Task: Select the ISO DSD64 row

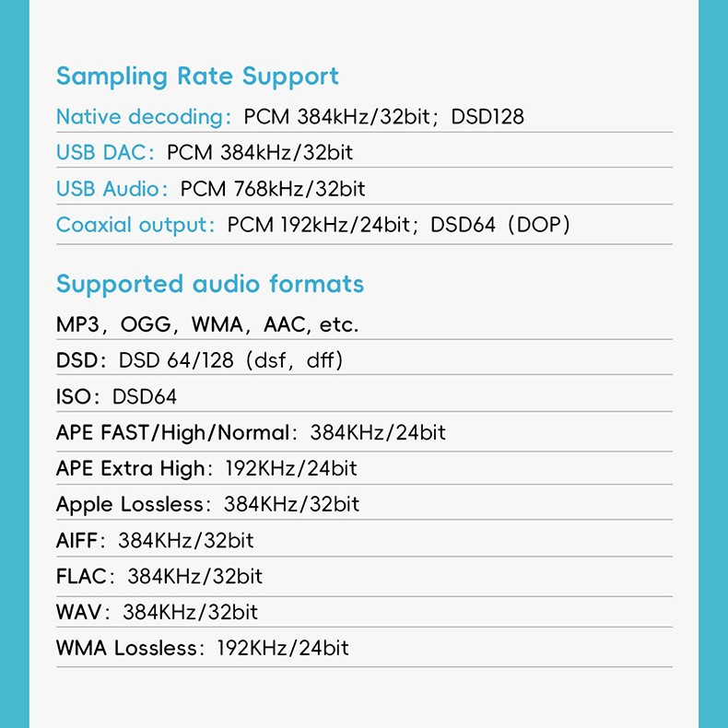Action: pyautogui.click(x=116, y=396)
